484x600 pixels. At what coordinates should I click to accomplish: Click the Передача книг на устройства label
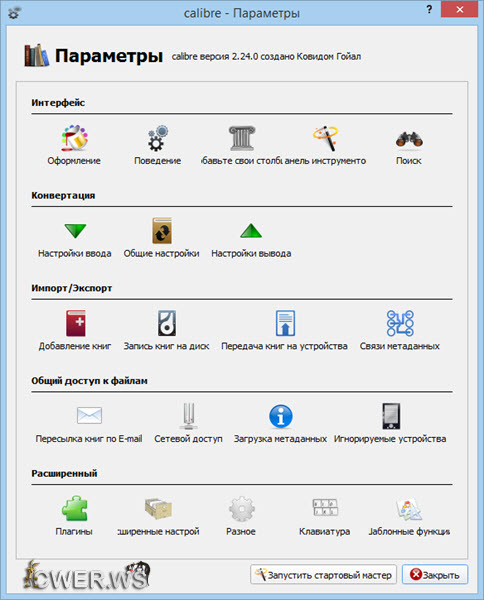tap(284, 346)
